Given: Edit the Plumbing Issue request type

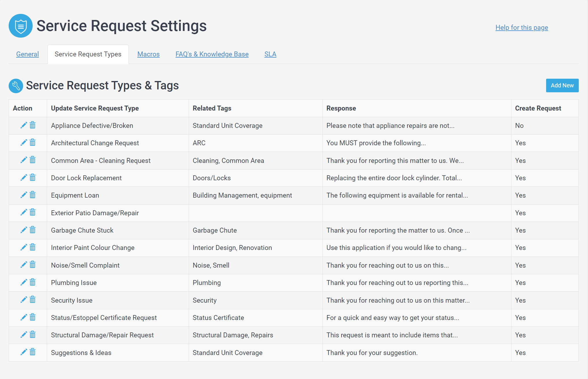Looking at the screenshot, I should point(23,282).
